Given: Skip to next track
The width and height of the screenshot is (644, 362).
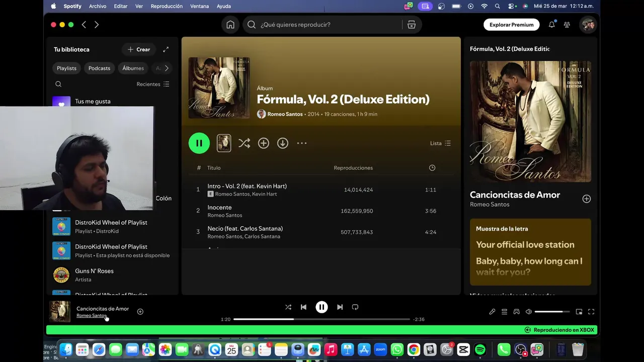Looking at the screenshot, I should pyautogui.click(x=340, y=307).
